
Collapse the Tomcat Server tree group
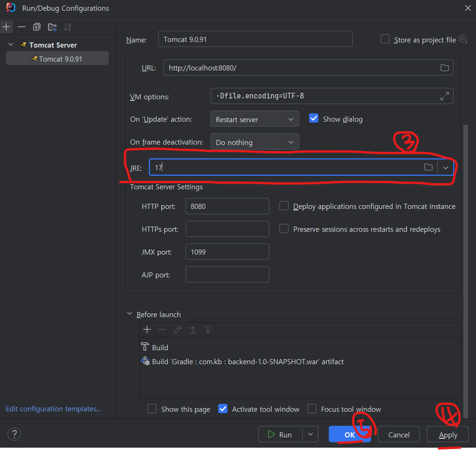coord(11,45)
